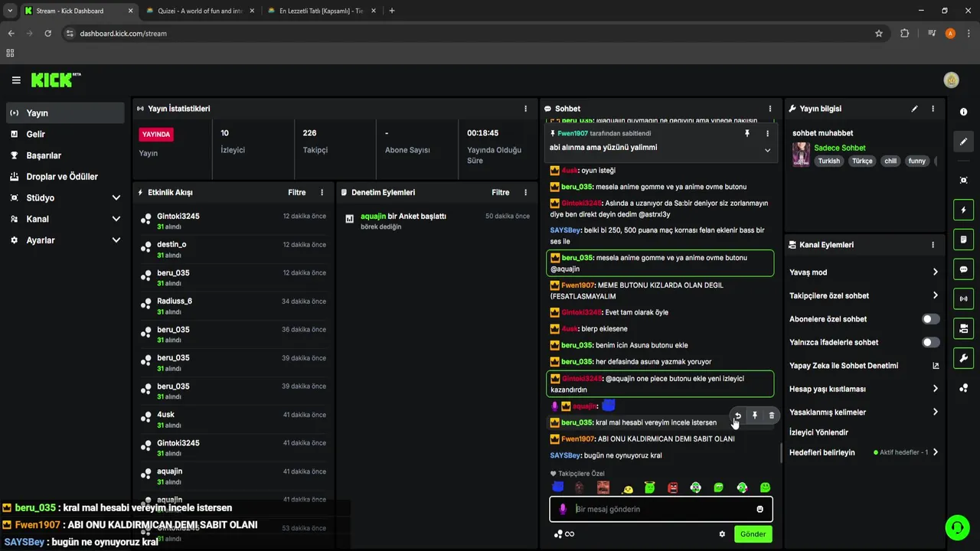
Task: Open Yavaş mod options arrow
Action: point(935,272)
